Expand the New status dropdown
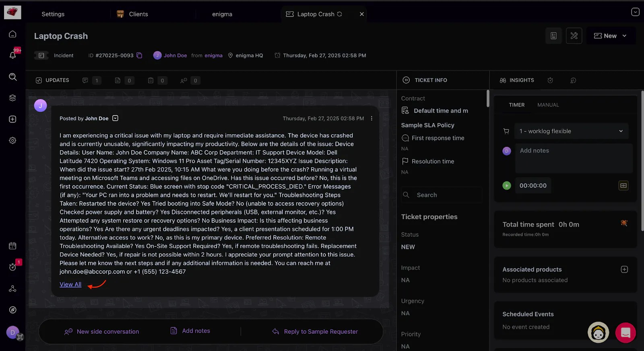The width and height of the screenshot is (644, 351). (611, 36)
